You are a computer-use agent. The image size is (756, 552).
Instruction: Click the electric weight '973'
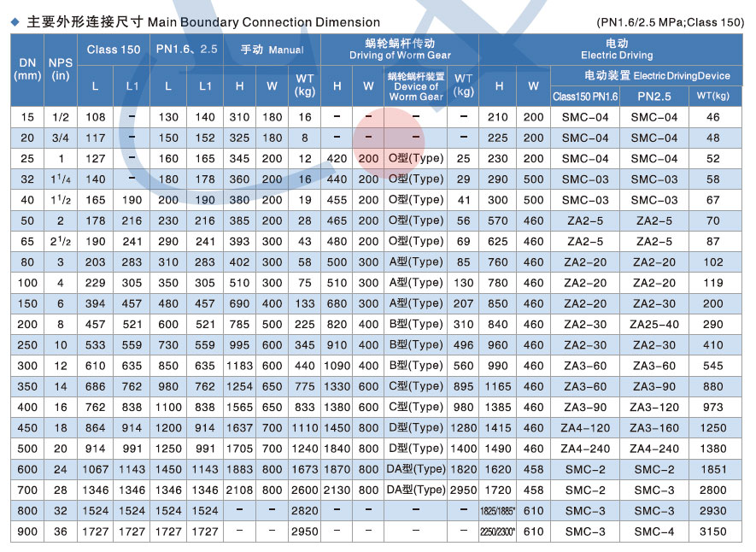[x=712, y=408]
